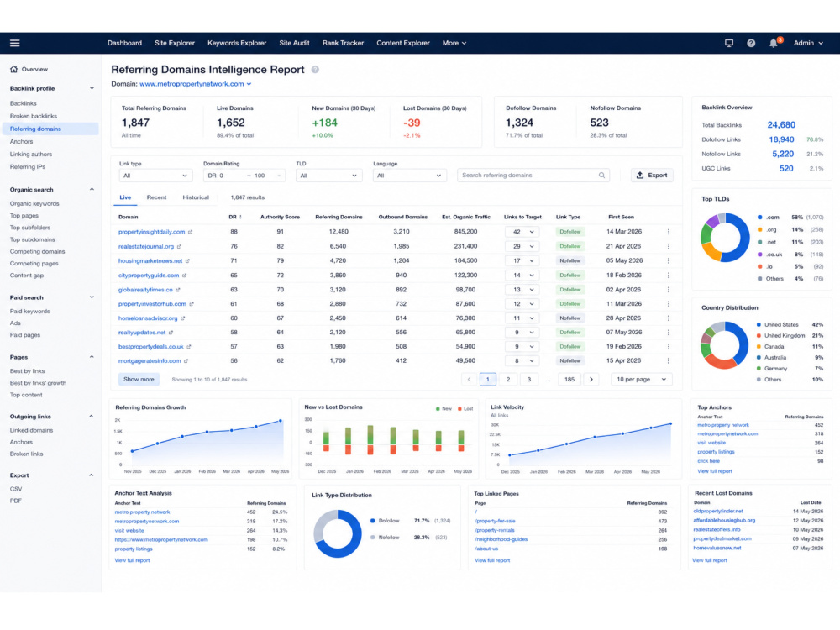Open the Link type dropdown
The height and width of the screenshot is (630, 840).
(155, 176)
